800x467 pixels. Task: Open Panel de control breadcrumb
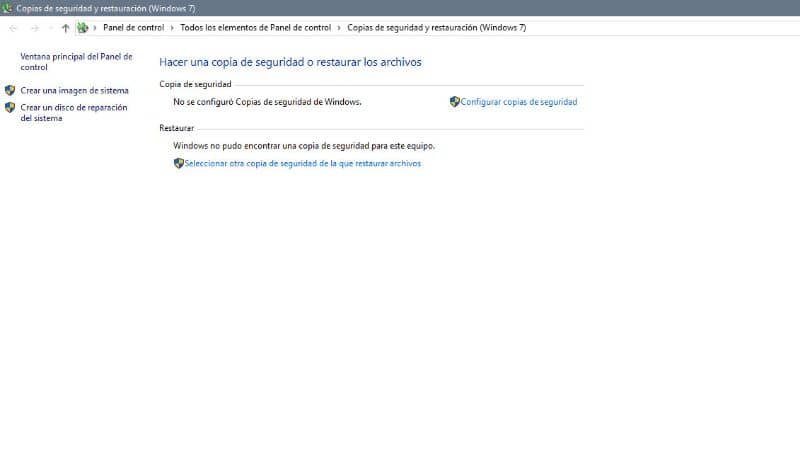pyautogui.click(x=134, y=28)
